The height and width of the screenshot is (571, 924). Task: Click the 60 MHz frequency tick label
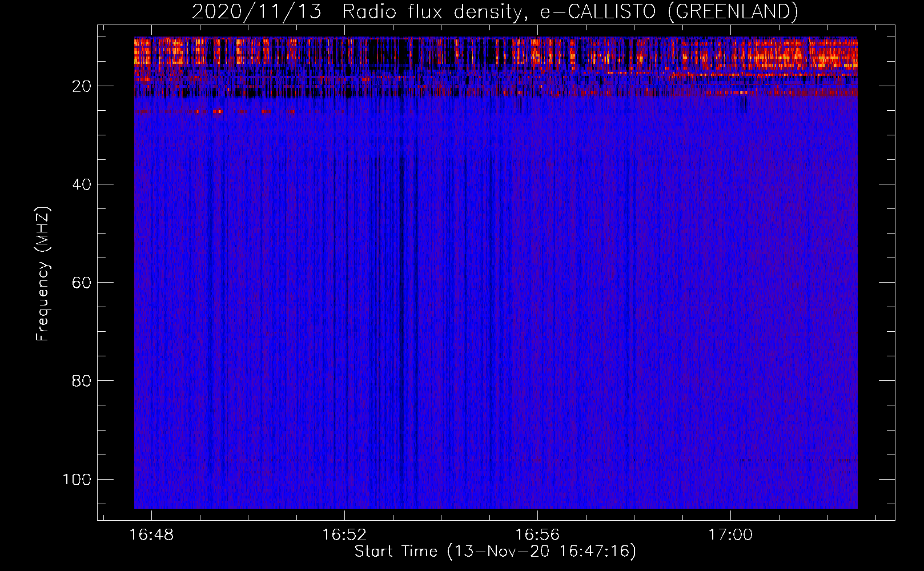click(x=82, y=283)
